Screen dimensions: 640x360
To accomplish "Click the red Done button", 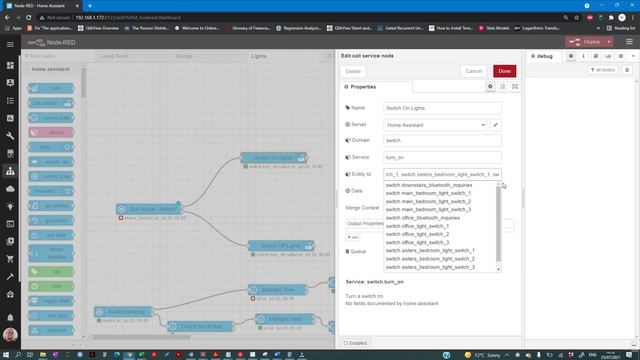I will (504, 71).
